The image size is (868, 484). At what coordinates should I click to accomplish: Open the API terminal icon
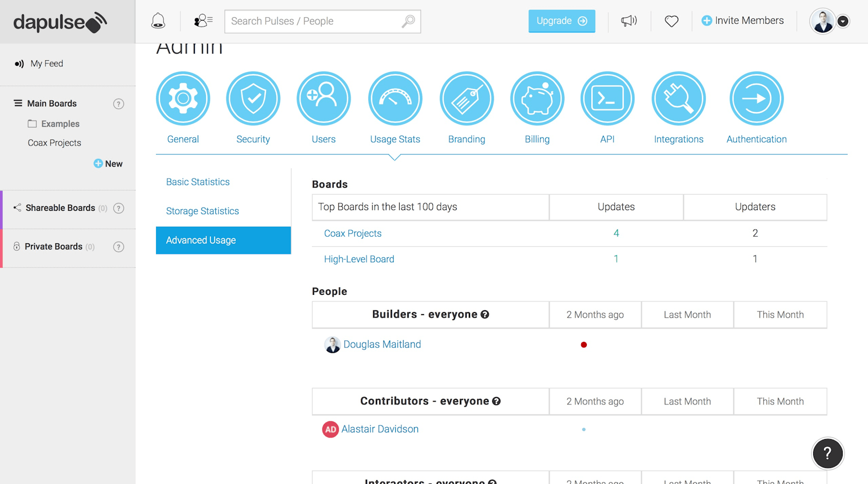click(x=607, y=98)
